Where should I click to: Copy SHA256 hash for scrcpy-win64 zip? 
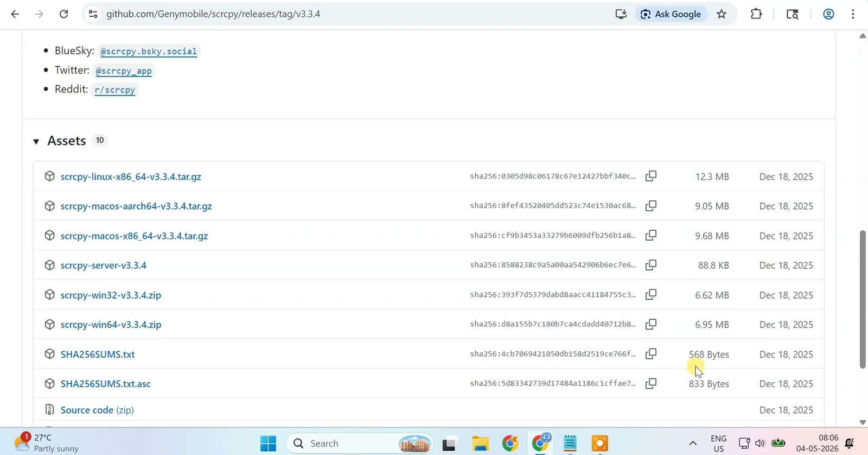tap(651, 324)
